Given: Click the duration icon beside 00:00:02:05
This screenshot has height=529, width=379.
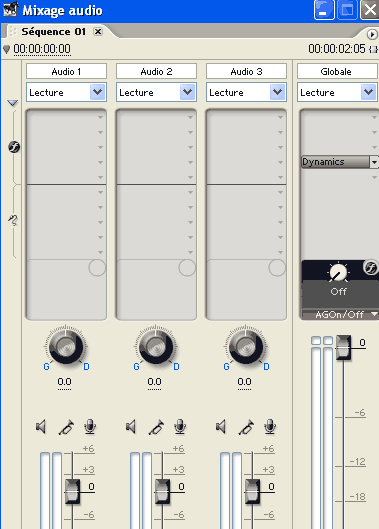Looking at the screenshot, I should pos(373,50).
